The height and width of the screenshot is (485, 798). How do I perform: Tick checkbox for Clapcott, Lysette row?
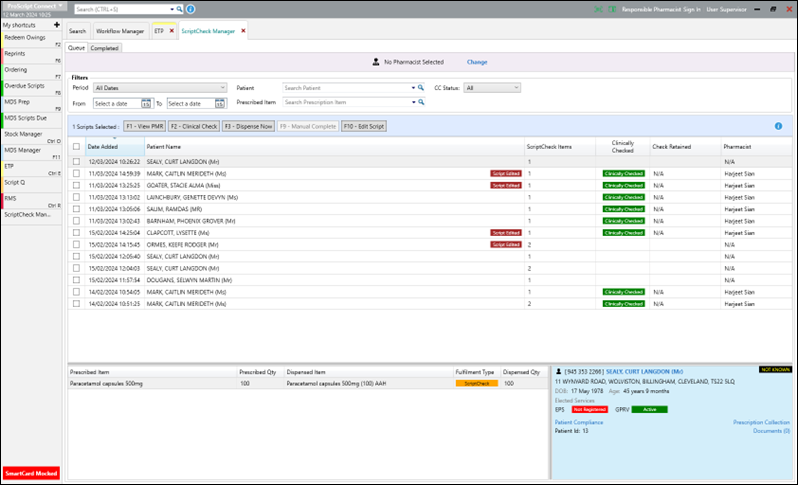pos(76,233)
